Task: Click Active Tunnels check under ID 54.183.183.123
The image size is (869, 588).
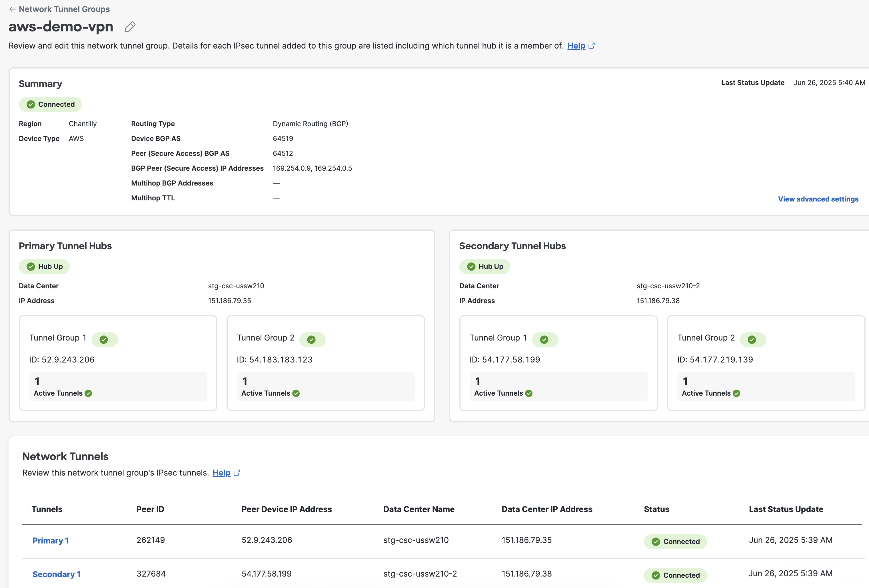Action: tap(296, 393)
